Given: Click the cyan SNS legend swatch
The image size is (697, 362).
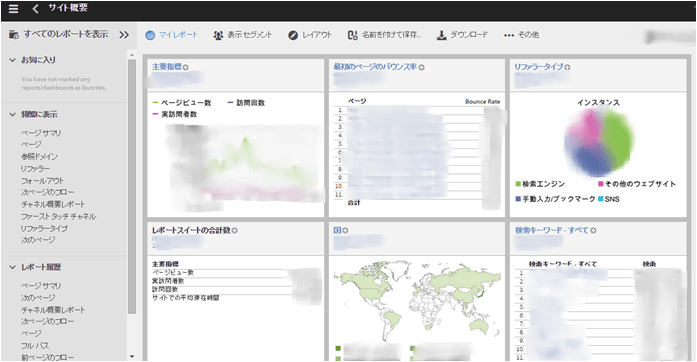Looking at the screenshot, I should (601, 199).
